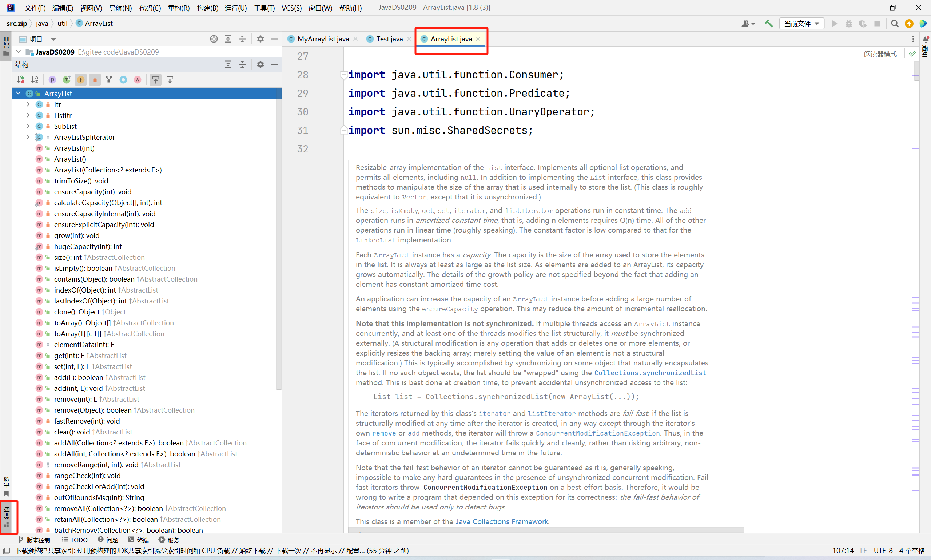Open the Notifications bell in right sidebar
The width and height of the screenshot is (931, 560).
point(925,39)
